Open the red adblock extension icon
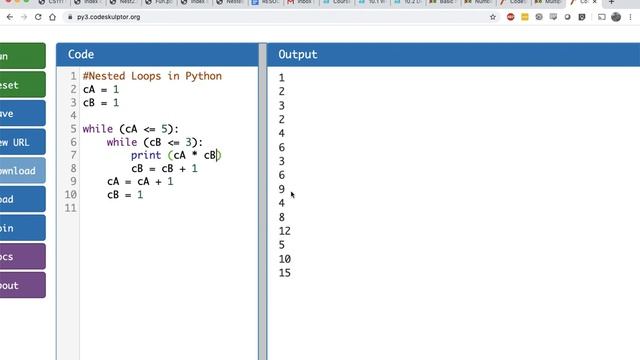The image size is (640, 360). point(510,17)
